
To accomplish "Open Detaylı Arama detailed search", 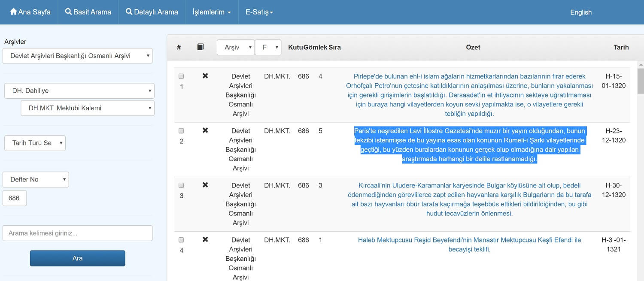I will (152, 12).
